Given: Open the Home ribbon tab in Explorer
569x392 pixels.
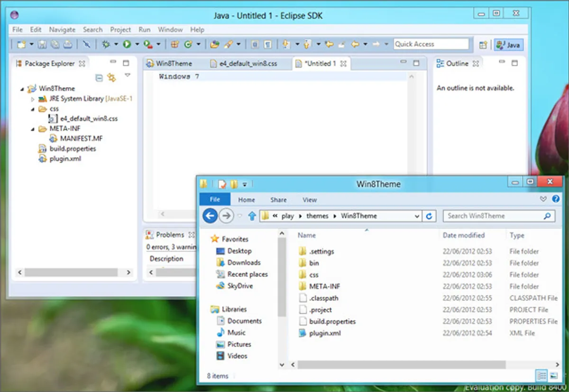Looking at the screenshot, I should 246,200.
